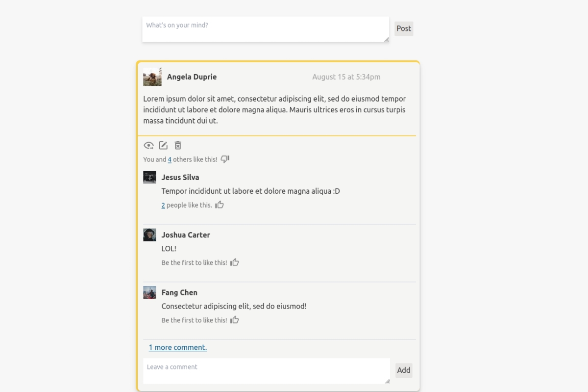Open Joshua Carter's avatar picture
The image size is (588, 392).
[149, 235]
